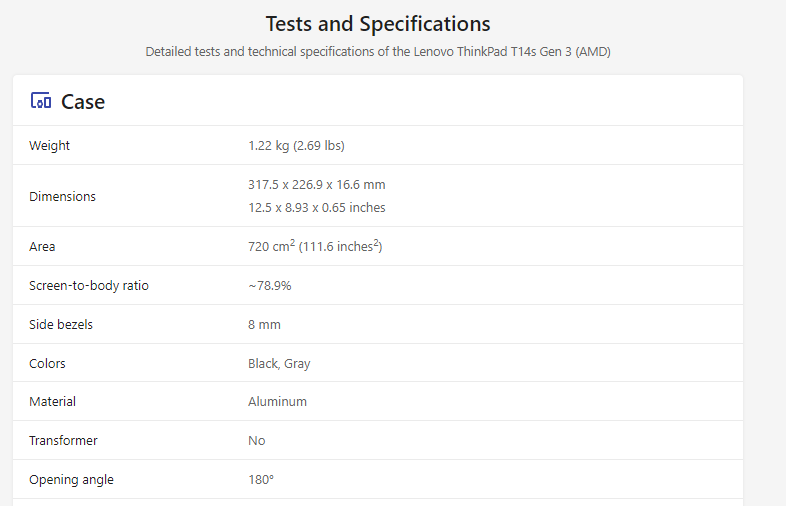This screenshot has height=506, width=786.
Task: Select the Dimensions row label
Action: 62,196
